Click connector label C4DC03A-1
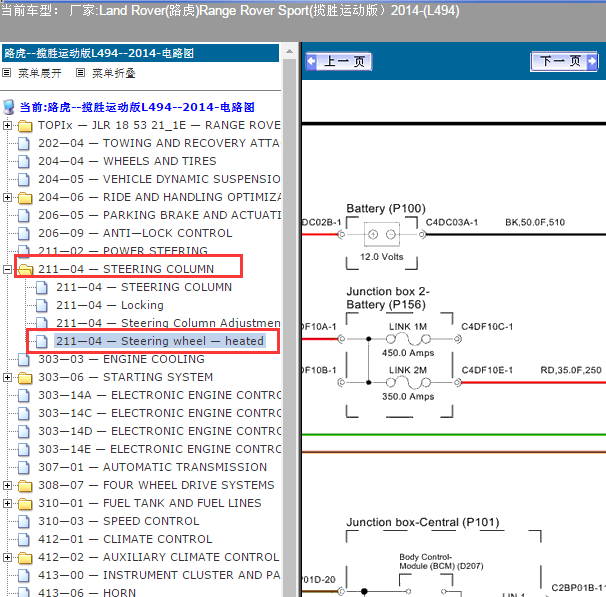This screenshot has height=597, width=606. coord(452,222)
